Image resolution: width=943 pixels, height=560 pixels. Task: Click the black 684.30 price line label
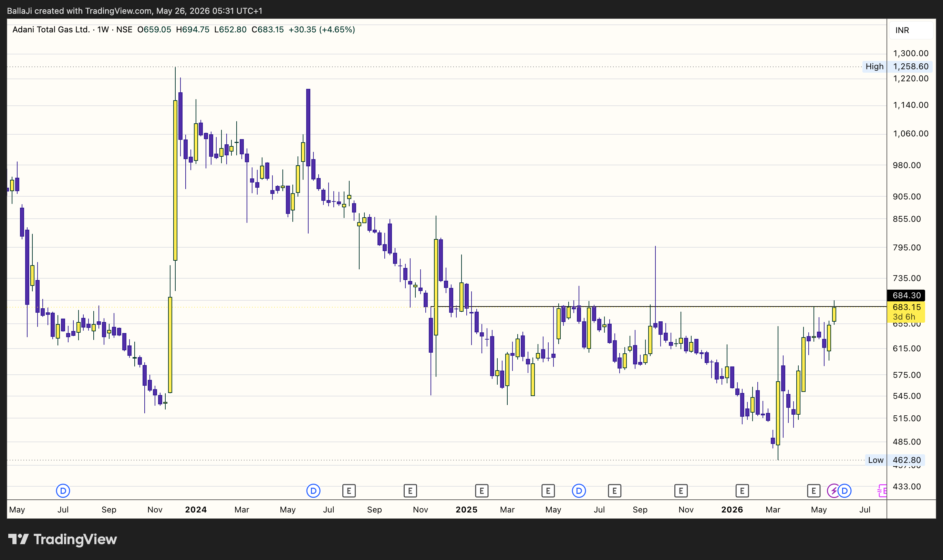[906, 295]
